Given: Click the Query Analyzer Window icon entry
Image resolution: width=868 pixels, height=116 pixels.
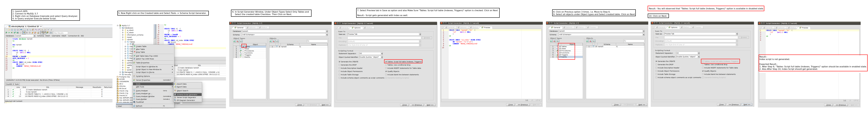Looking at the screenshot, I should tap(134, 96).
